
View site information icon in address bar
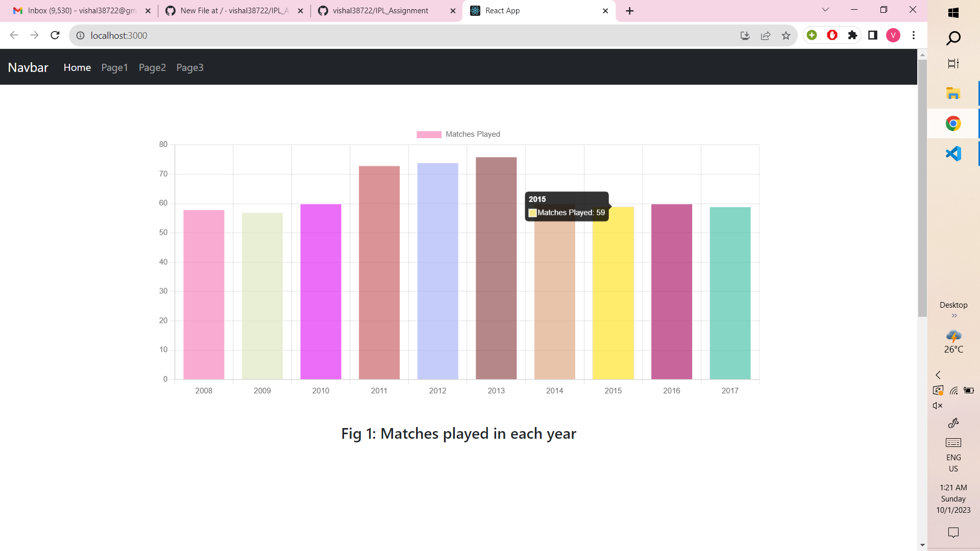(80, 35)
